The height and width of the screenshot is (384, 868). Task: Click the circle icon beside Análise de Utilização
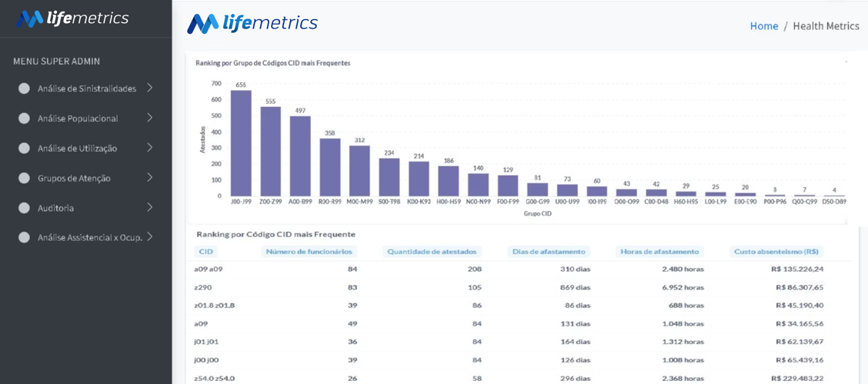[x=24, y=149]
